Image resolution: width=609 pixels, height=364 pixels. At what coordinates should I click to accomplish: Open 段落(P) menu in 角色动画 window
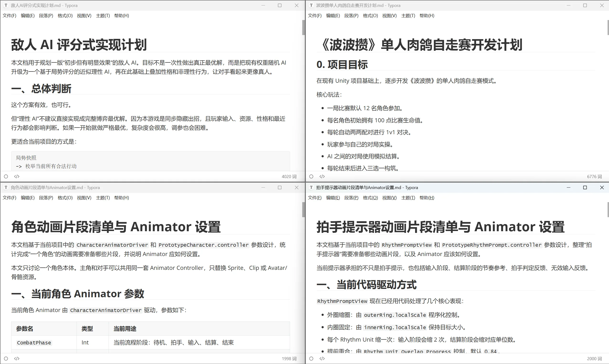46,198
